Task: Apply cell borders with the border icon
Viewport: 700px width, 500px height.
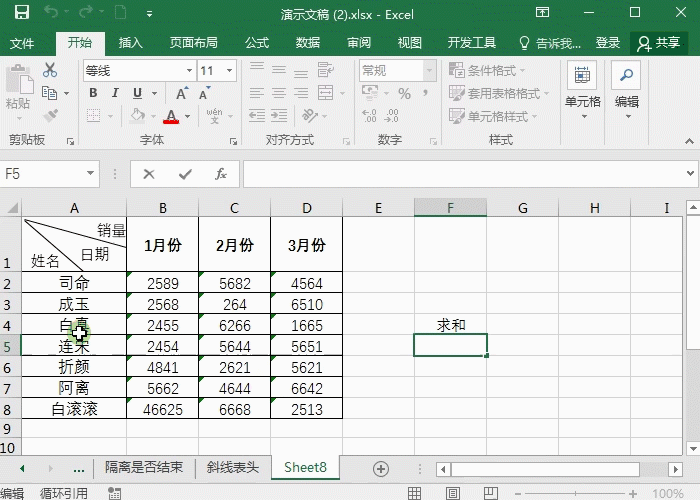Action: [93, 116]
